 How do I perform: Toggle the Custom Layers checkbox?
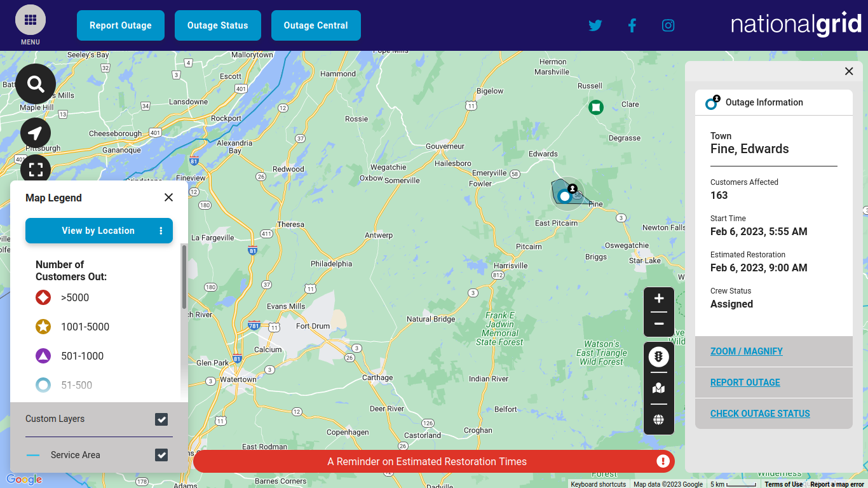[x=161, y=419]
